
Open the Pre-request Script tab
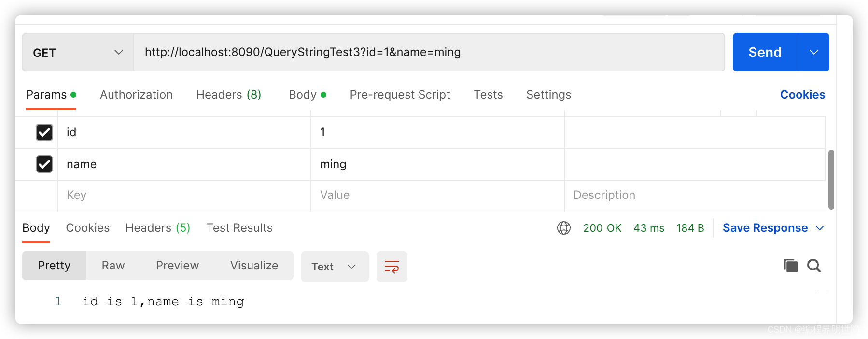pyautogui.click(x=400, y=95)
